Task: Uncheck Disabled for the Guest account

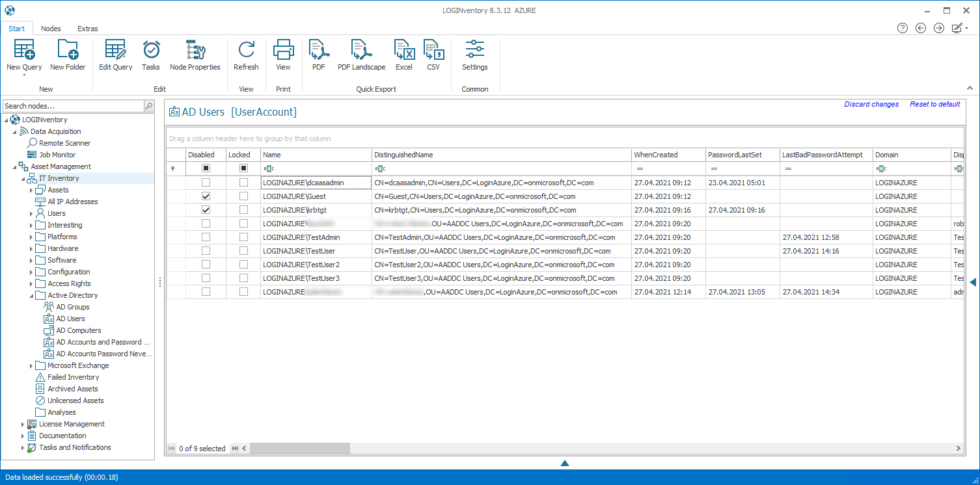Action: tap(206, 196)
